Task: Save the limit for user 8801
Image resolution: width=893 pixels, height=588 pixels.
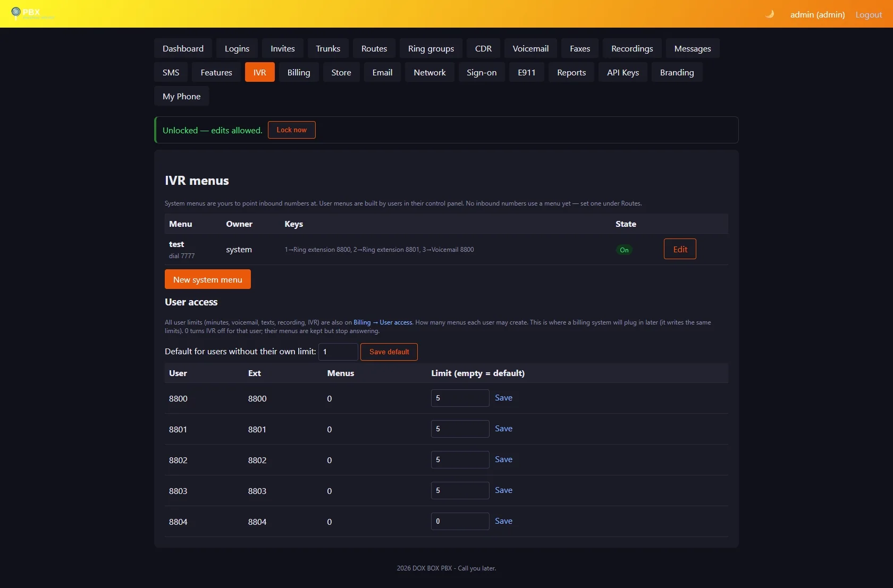Action: [503, 429]
